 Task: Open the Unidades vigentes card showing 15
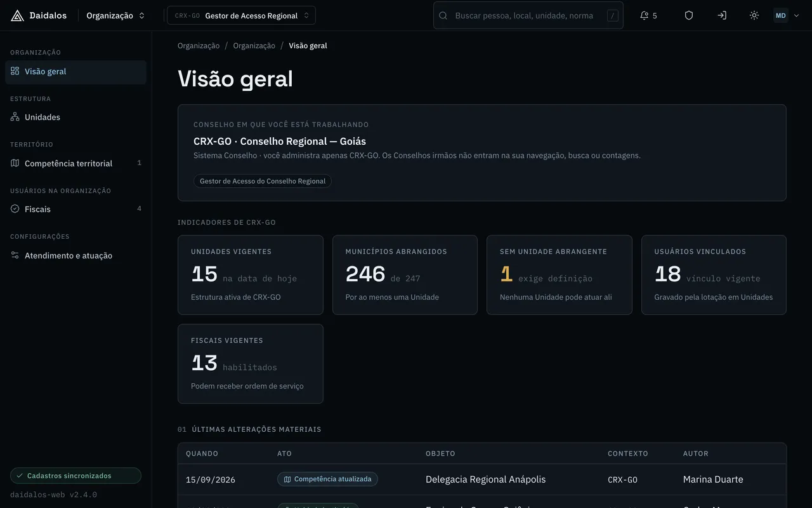[251, 275]
